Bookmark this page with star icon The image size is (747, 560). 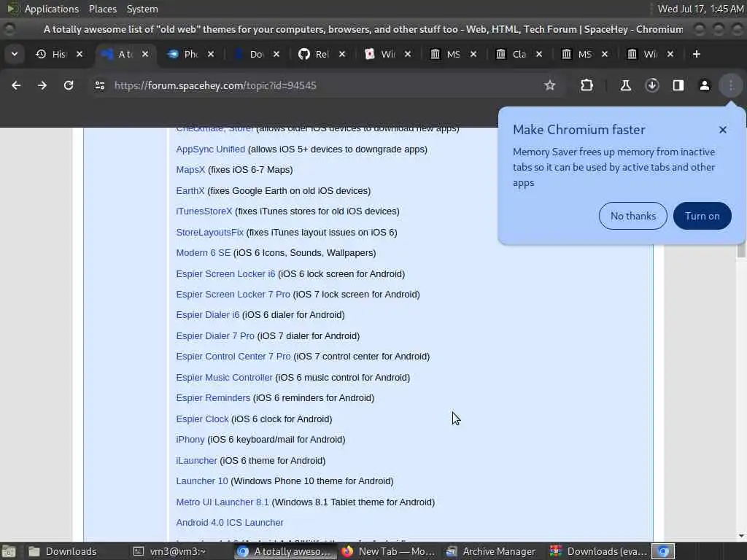coord(550,85)
